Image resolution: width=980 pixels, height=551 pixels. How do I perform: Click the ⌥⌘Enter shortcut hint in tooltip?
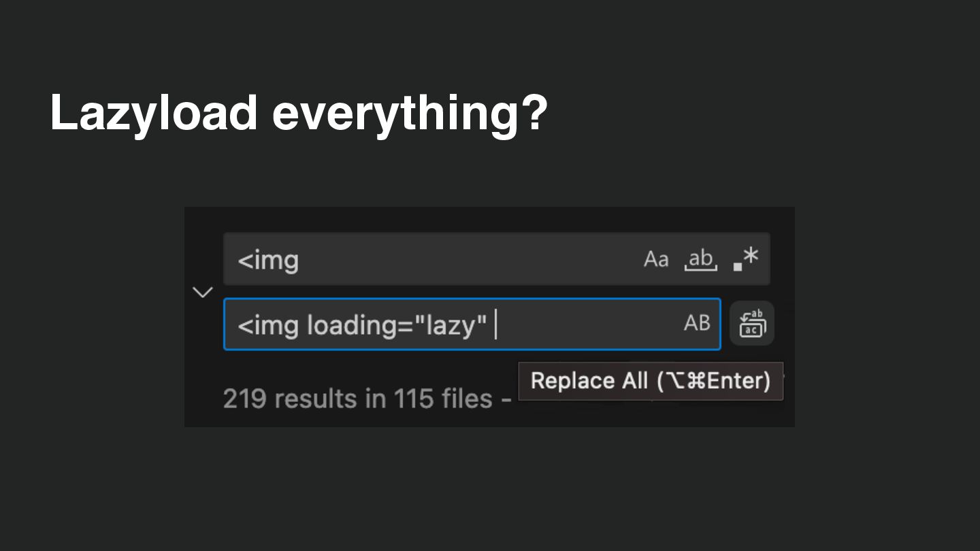pyautogui.click(x=713, y=381)
